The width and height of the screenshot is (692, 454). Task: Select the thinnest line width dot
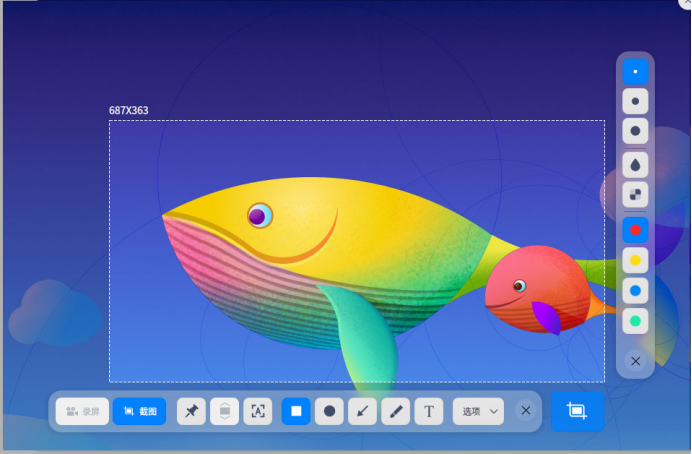[635, 71]
